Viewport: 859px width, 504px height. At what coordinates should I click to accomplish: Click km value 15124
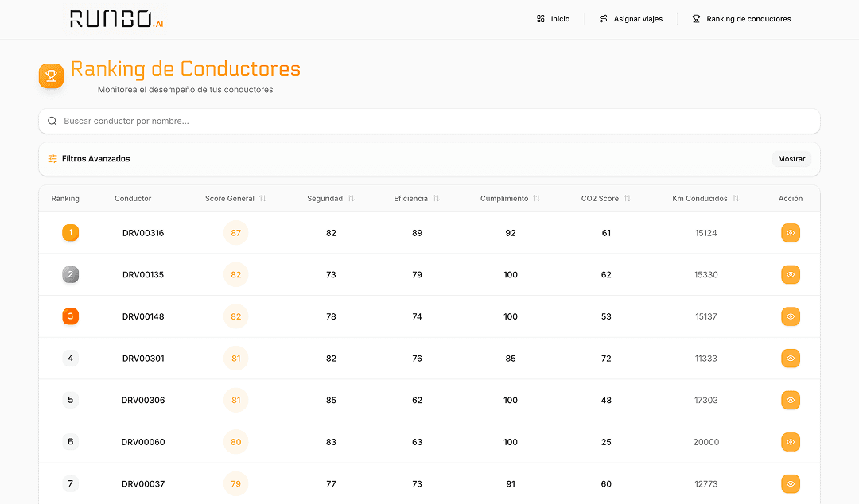[x=705, y=233]
